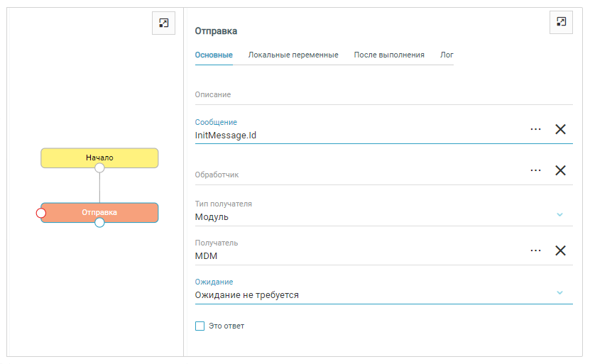The height and width of the screenshot is (364, 590).
Task: Open the Получатель browse dialog (three dots)
Action: click(x=535, y=250)
